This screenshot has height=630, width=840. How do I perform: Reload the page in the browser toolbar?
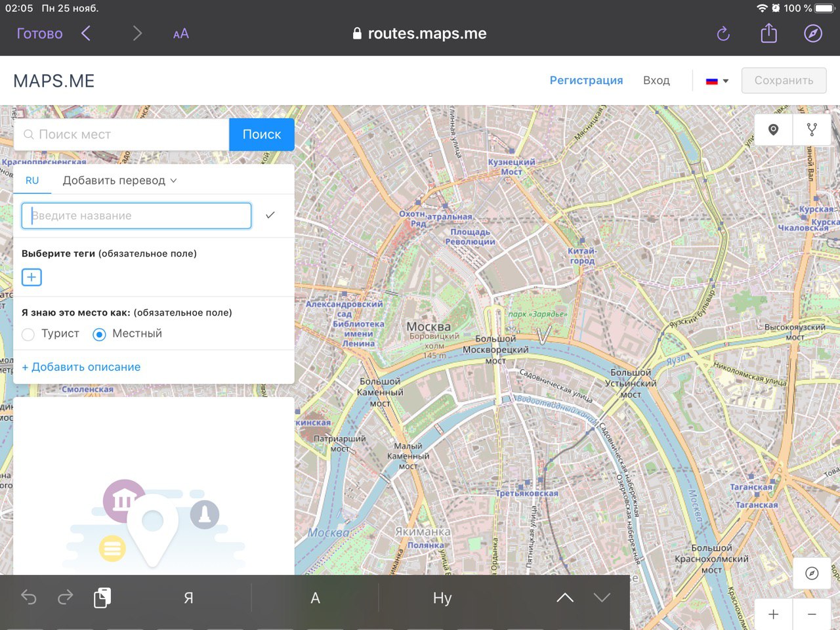click(723, 33)
